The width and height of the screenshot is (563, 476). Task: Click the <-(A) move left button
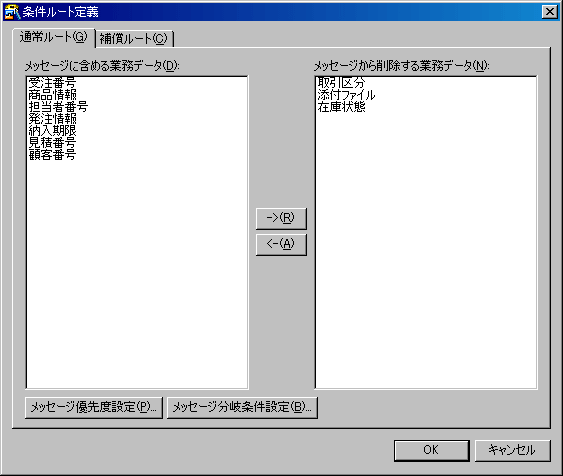(281, 244)
